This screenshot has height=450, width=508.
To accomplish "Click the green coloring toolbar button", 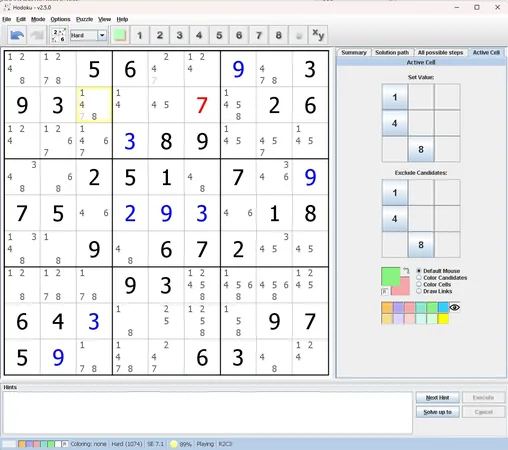I will [x=120, y=35].
